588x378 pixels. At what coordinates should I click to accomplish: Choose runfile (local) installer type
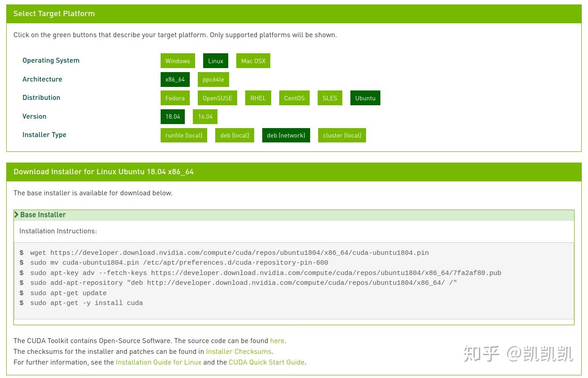pos(184,135)
